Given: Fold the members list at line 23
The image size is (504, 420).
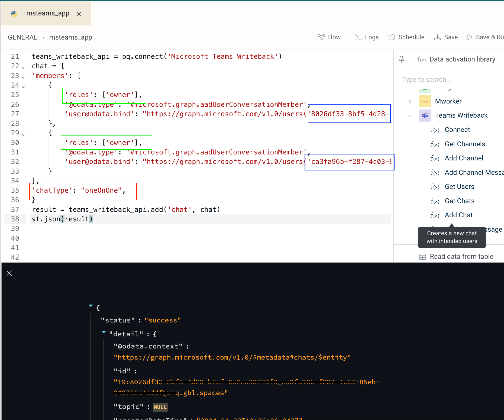Looking at the screenshot, I should (23, 77).
